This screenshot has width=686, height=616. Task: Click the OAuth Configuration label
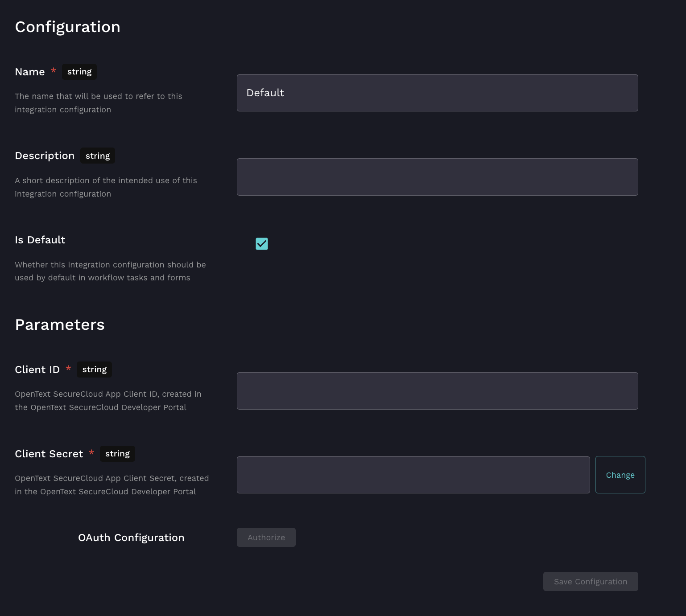[x=131, y=538]
